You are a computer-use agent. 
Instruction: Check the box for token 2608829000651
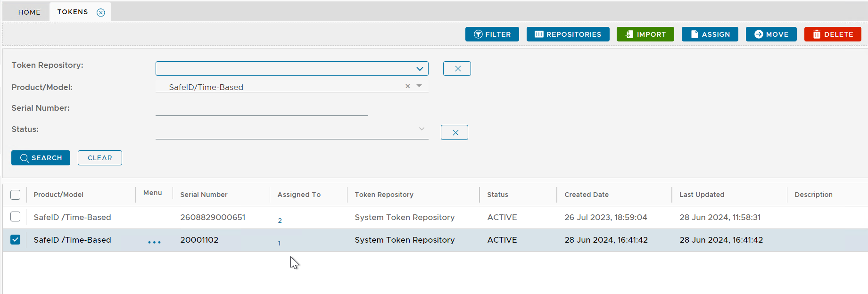(16, 217)
